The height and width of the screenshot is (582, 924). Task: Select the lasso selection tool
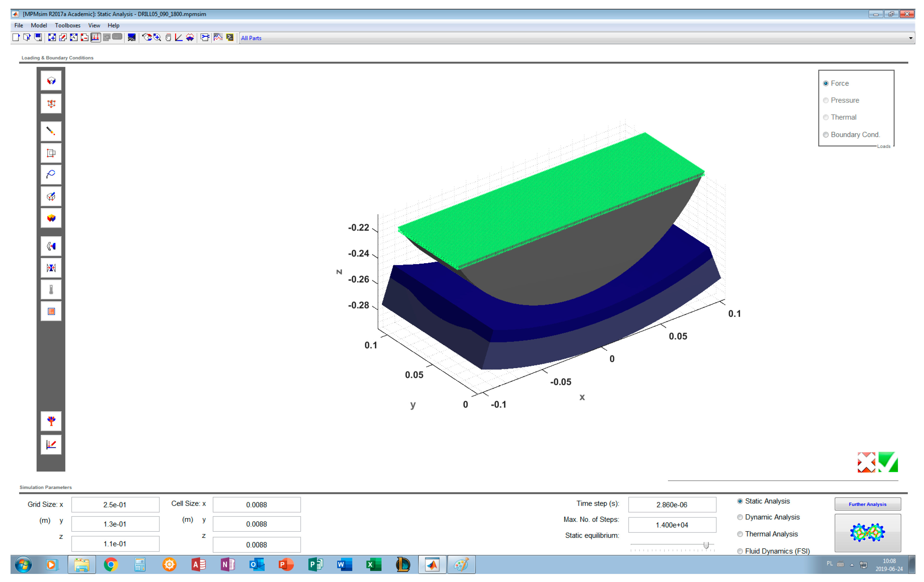(51, 174)
